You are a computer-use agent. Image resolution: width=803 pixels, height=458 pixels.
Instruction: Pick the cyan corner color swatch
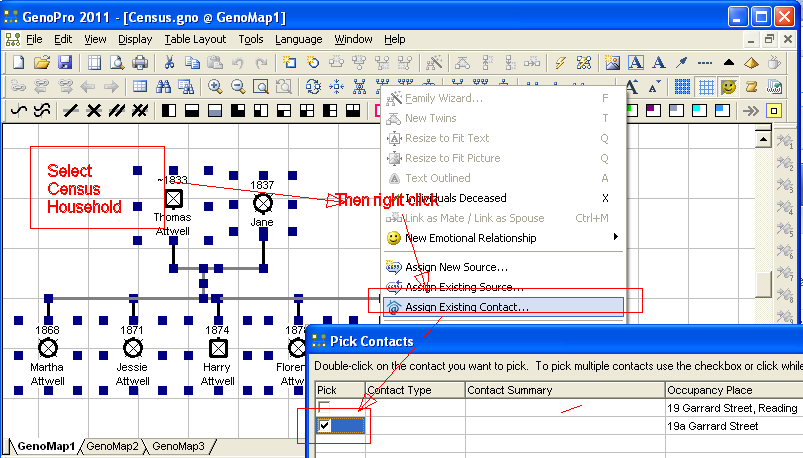click(700, 110)
